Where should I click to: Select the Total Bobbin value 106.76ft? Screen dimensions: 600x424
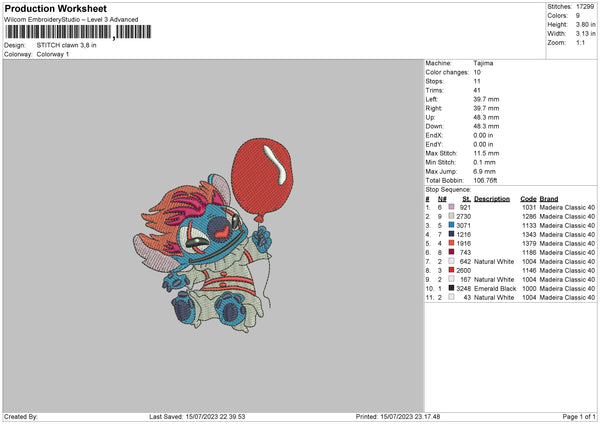pyautogui.click(x=485, y=180)
